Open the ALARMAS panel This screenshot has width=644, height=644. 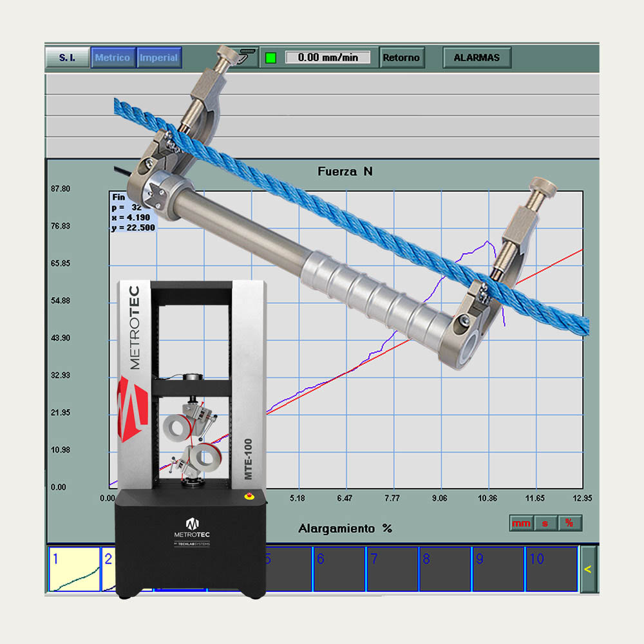477,57
